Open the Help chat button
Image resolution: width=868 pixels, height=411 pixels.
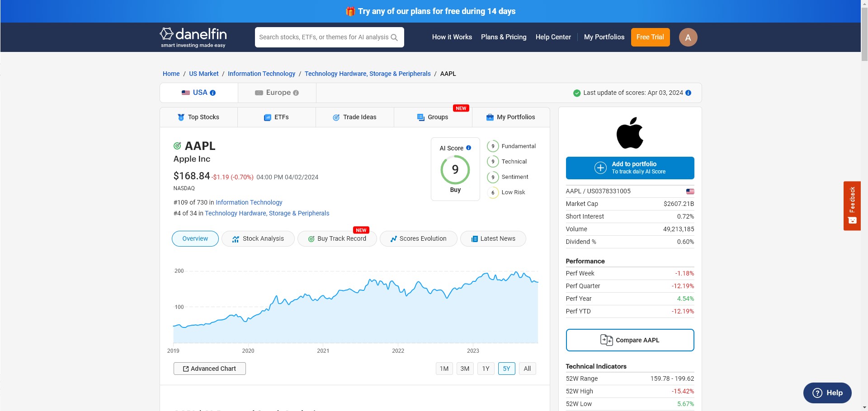[x=827, y=393]
